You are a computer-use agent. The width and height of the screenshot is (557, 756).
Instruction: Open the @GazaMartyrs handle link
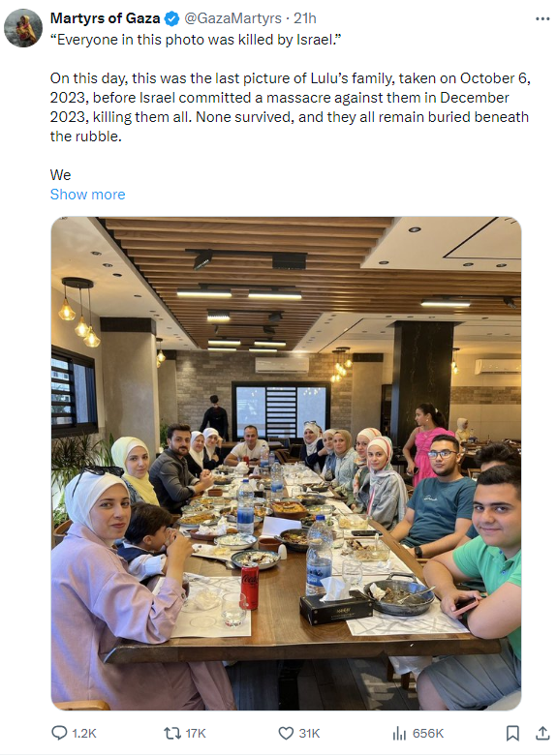[232, 18]
